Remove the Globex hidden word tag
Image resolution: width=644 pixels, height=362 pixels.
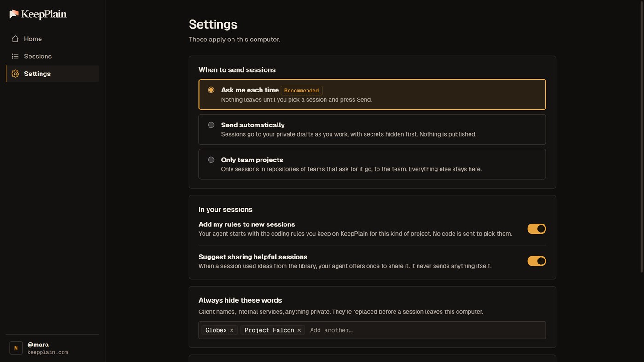(x=232, y=330)
